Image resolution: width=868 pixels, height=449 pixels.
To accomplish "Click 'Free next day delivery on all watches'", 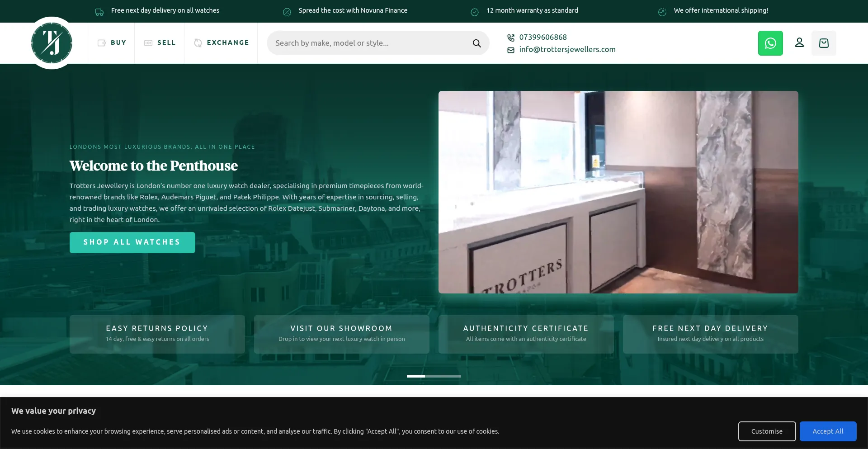I will [x=165, y=10].
